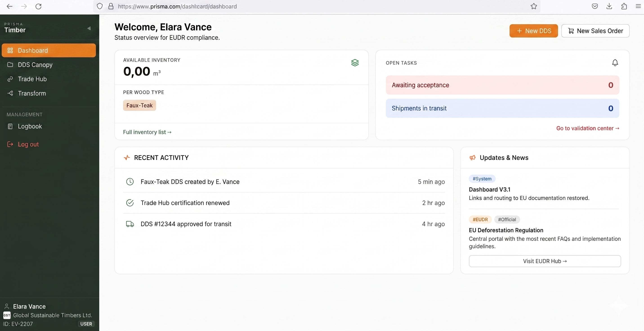
Task: Open Awaiting acceptance tasks row
Action: pos(503,85)
